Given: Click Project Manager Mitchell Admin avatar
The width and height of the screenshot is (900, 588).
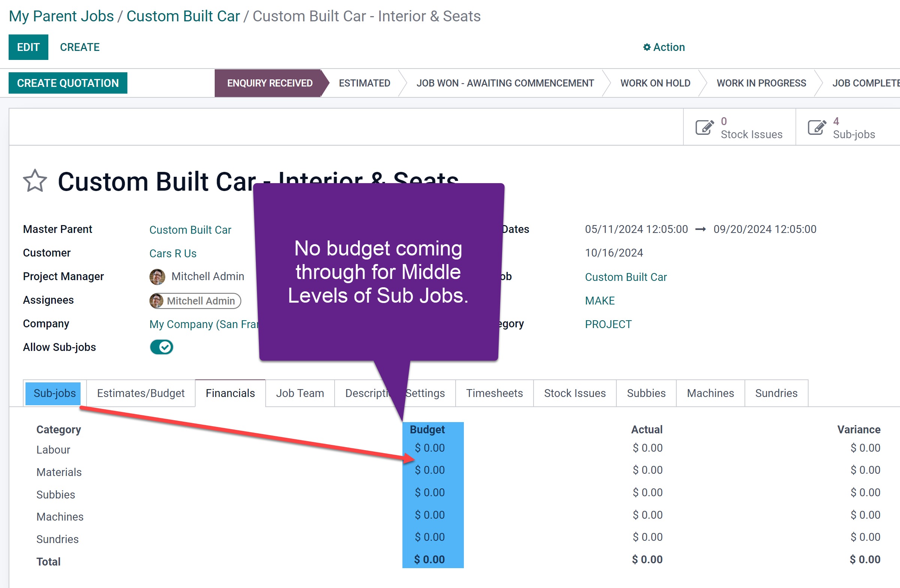Looking at the screenshot, I should [x=157, y=277].
